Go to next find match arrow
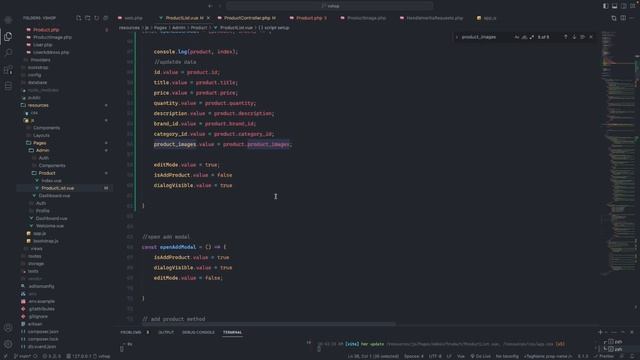The width and height of the screenshot is (640, 360). click(574, 37)
